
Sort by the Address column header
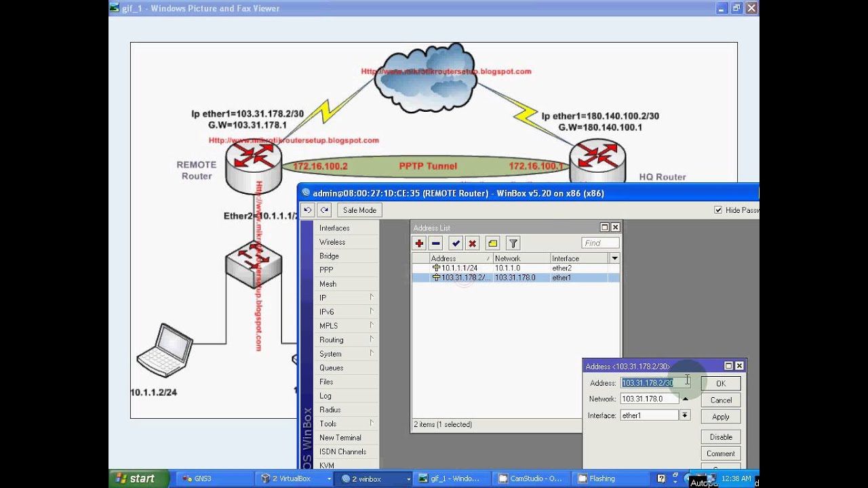click(461, 258)
